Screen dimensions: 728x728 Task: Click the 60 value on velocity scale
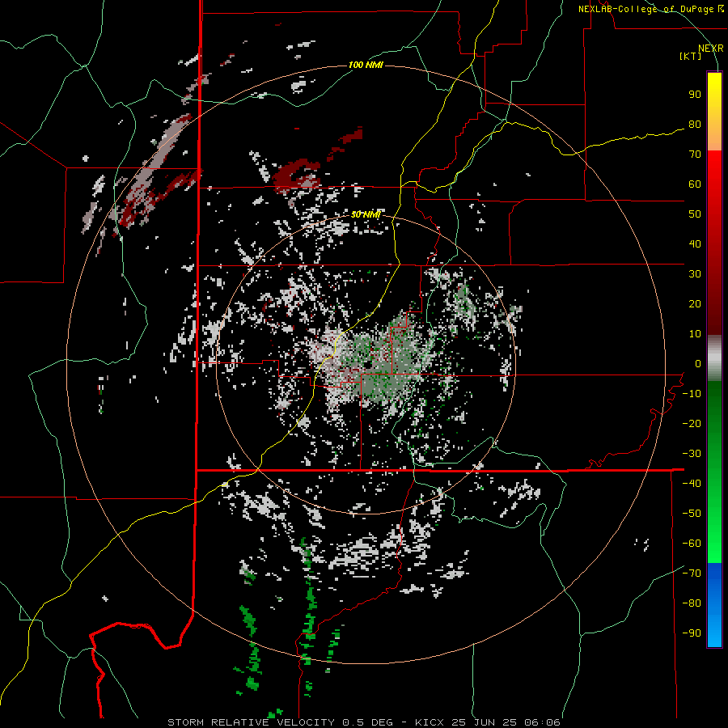click(x=695, y=184)
